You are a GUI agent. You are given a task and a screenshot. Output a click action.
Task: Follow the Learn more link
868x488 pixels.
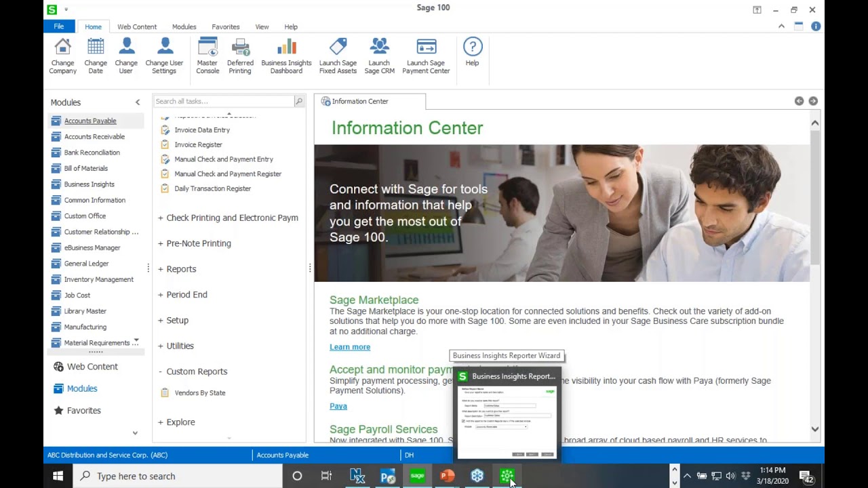pyautogui.click(x=350, y=347)
